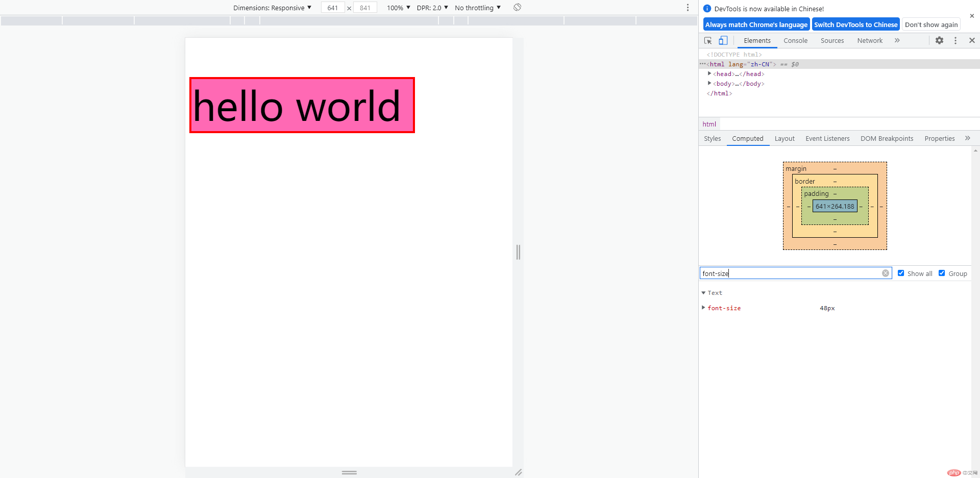Viewport: 980px width, 478px height.
Task: Activate the inspect element picker icon
Action: click(708, 40)
